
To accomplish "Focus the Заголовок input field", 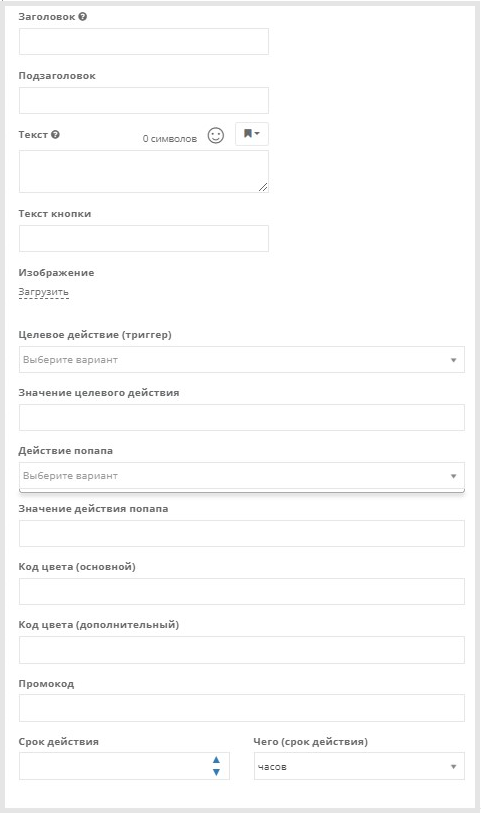I will (x=144, y=41).
